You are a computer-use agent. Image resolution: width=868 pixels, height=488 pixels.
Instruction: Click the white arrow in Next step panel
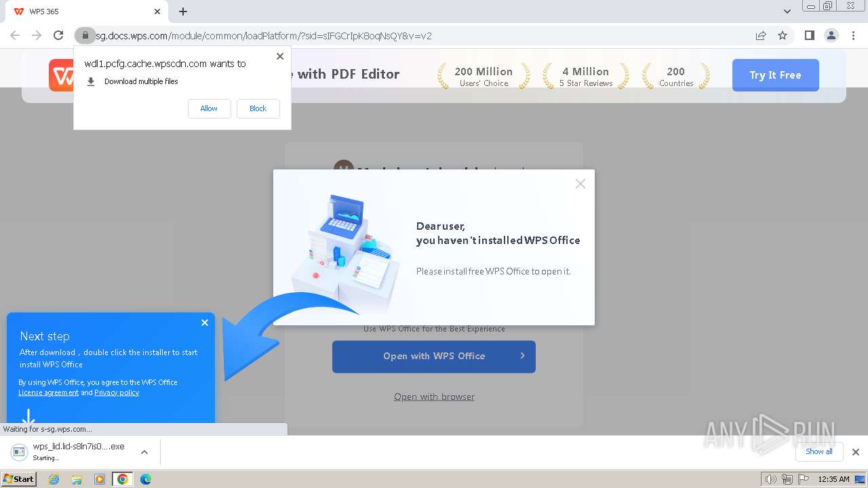[28, 416]
